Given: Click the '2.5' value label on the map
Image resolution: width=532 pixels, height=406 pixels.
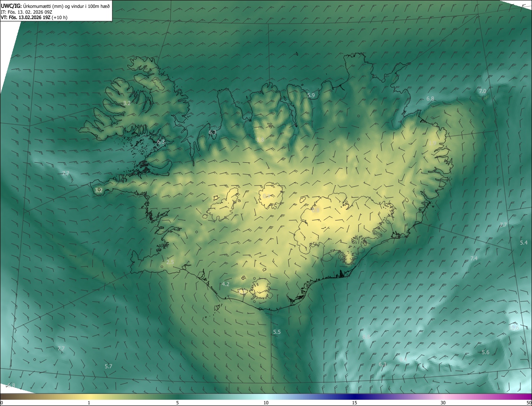Looking at the screenshot, I should coord(170,262).
